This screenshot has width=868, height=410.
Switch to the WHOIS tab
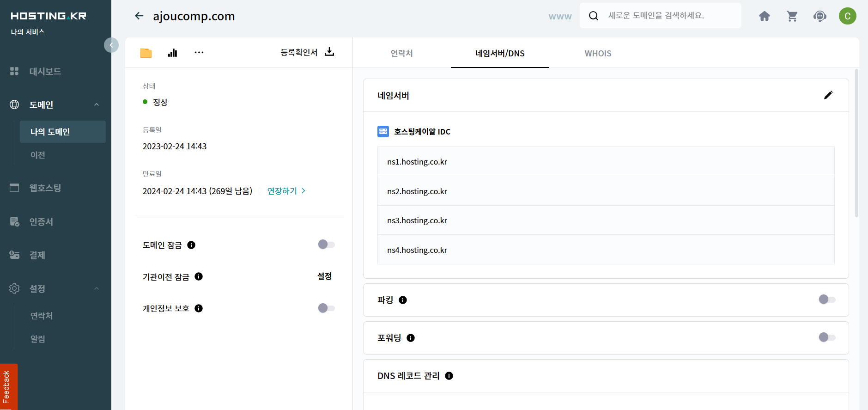(598, 54)
